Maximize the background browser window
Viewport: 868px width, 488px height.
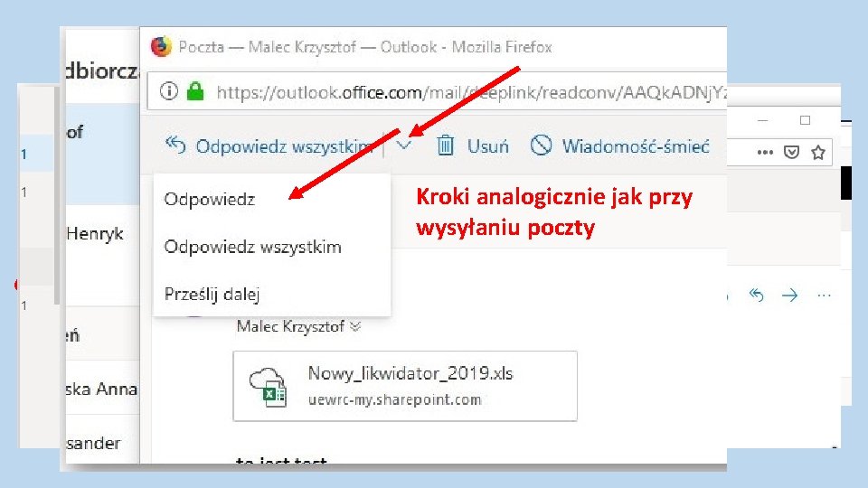click(805, 120)
